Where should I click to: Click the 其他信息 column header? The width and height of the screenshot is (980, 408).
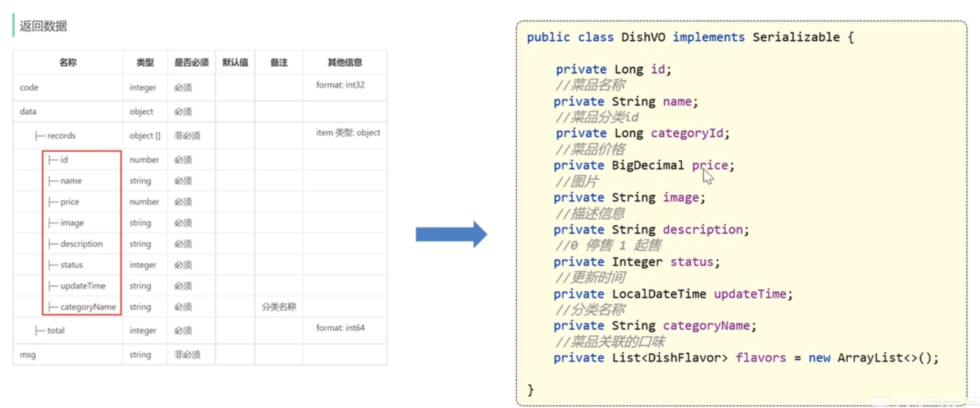coord(345,63)
